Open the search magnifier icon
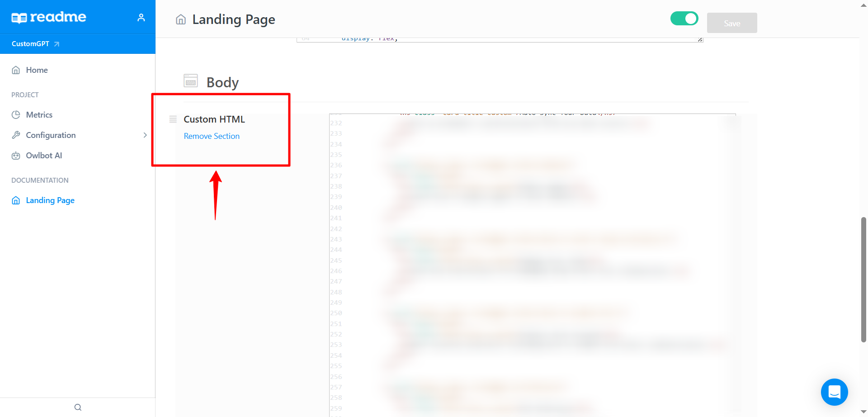 click(x=78, y=407)
